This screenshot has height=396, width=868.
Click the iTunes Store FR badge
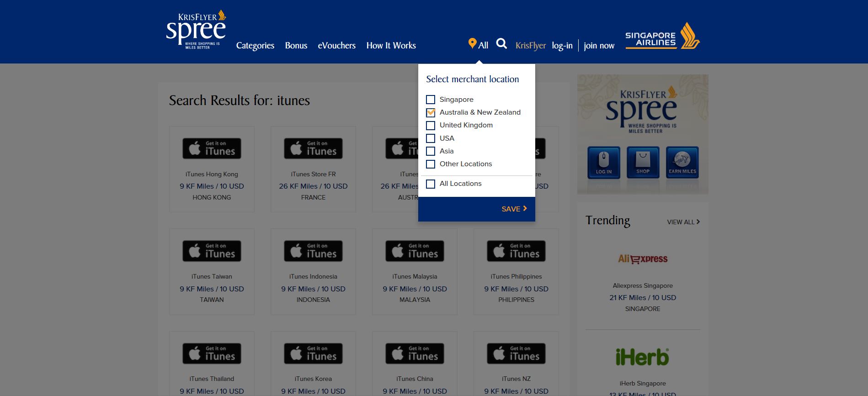pos(313,148)
